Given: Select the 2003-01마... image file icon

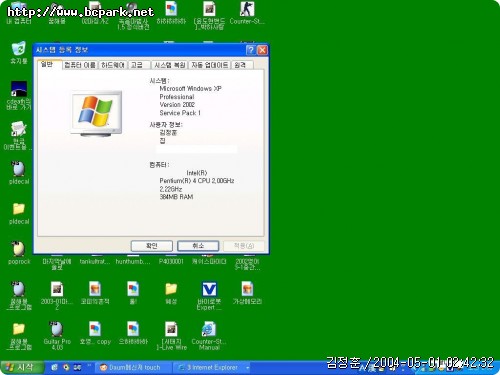Looking at the screenshot, I should click(x=57, y=289).
